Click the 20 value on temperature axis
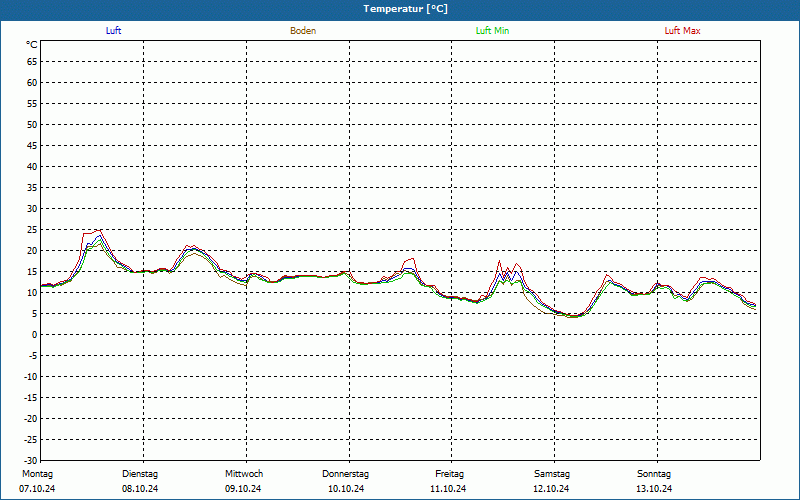 click(32, 251)
